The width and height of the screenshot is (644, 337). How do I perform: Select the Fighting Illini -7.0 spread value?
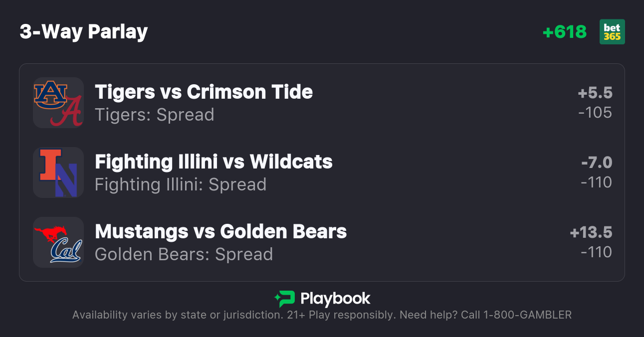[596, 163]
